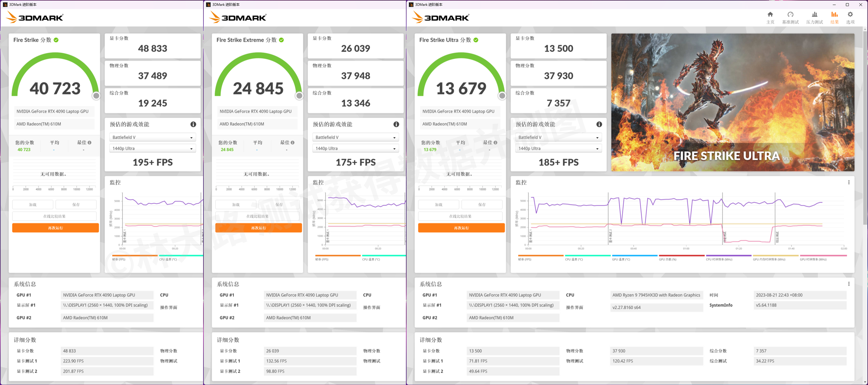
Task: Click green validation check beside Fire Strike score
Action: pyautogui.click(x=56, y=40)
